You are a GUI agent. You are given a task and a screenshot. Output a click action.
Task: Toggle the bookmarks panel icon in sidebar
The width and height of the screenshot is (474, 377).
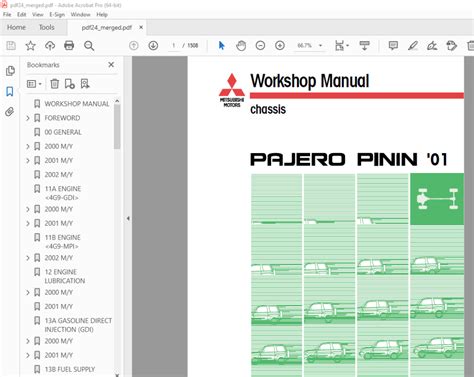[x=10, y=91]
